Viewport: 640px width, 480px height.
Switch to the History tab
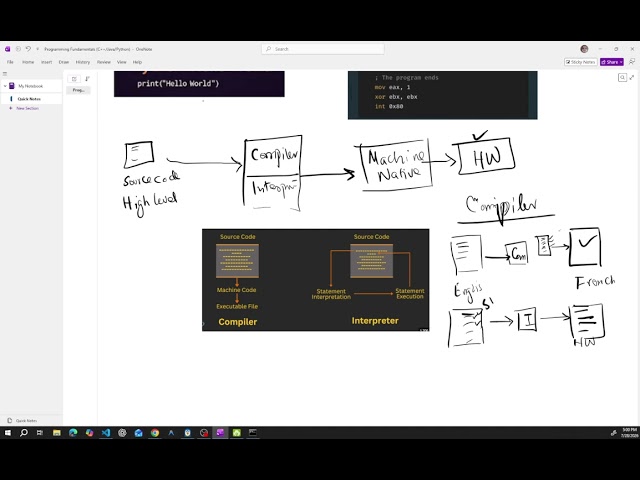pos(82,62)
